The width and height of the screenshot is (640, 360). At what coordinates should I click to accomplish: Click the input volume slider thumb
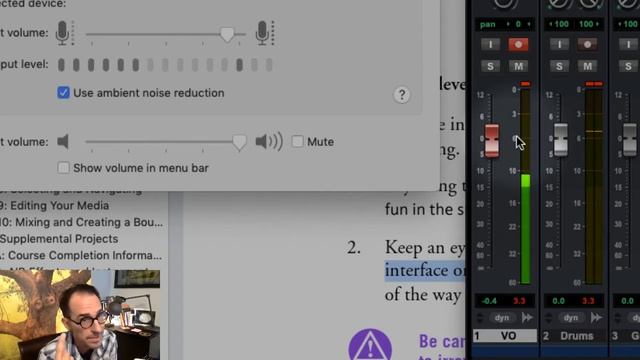pyautogui.click(x=227, y=35)
